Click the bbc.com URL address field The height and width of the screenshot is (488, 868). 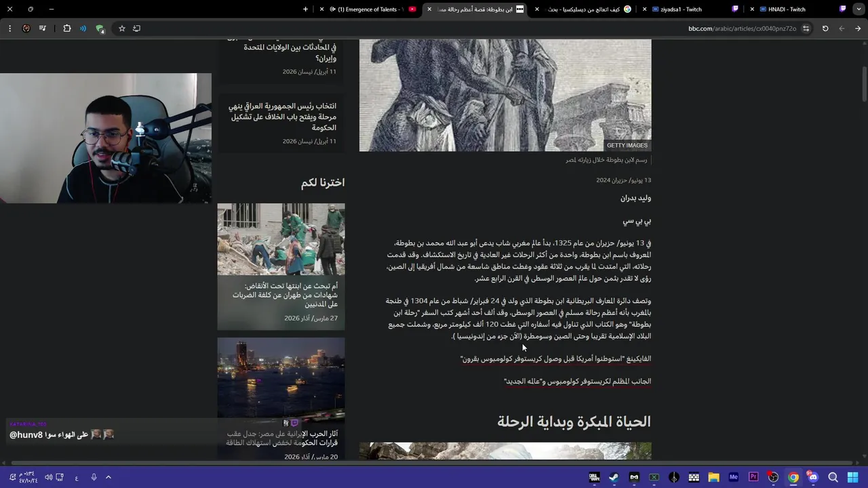tap(742, 28)
